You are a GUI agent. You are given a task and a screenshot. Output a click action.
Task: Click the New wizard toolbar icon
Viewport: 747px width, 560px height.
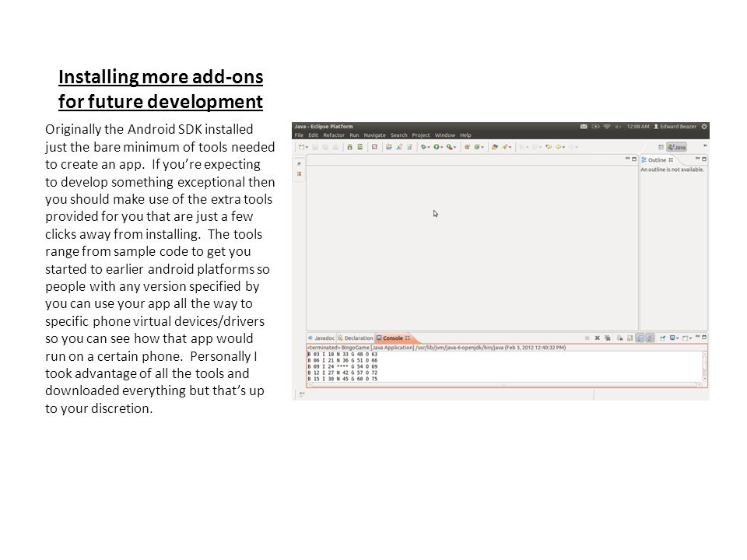[x=301, y=147]
